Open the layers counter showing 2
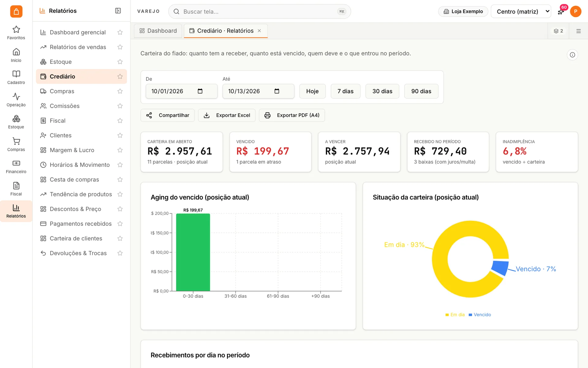588x368 pixels. click(558, 31)
